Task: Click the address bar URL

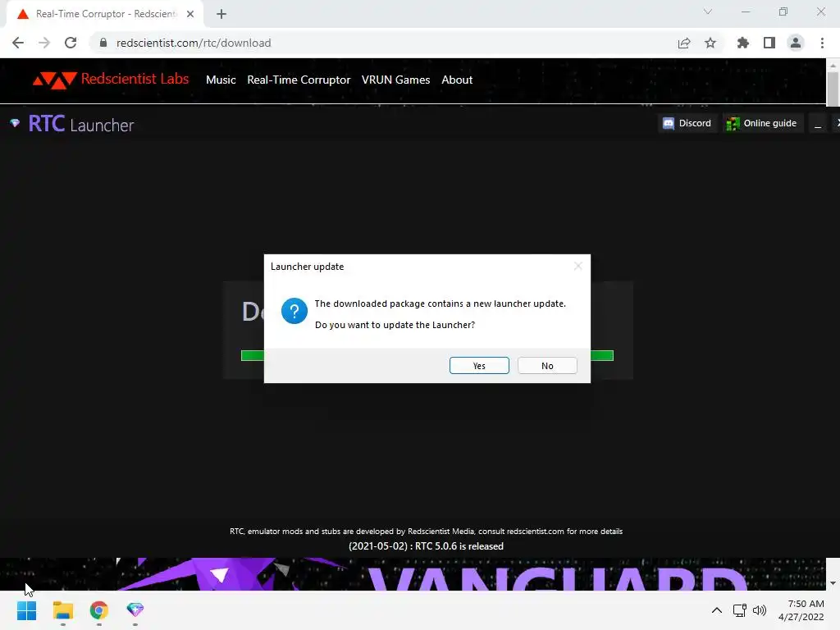Action: pos(194,43)
